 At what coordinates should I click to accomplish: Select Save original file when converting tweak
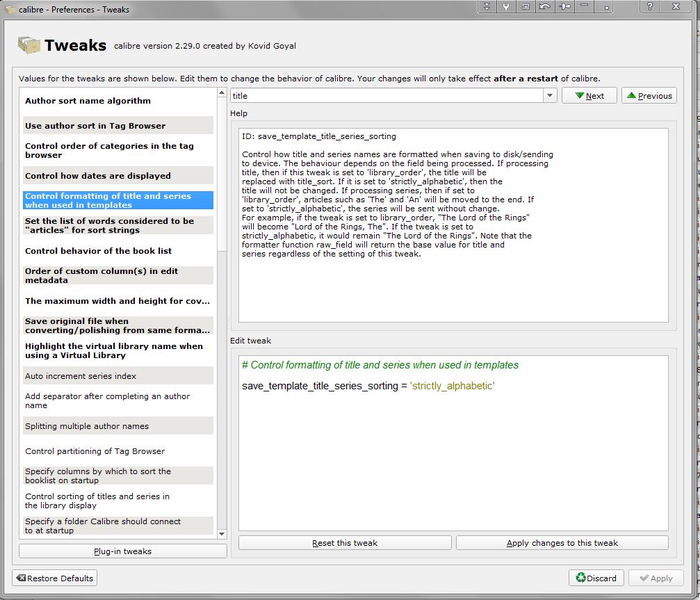coord(118,325)
